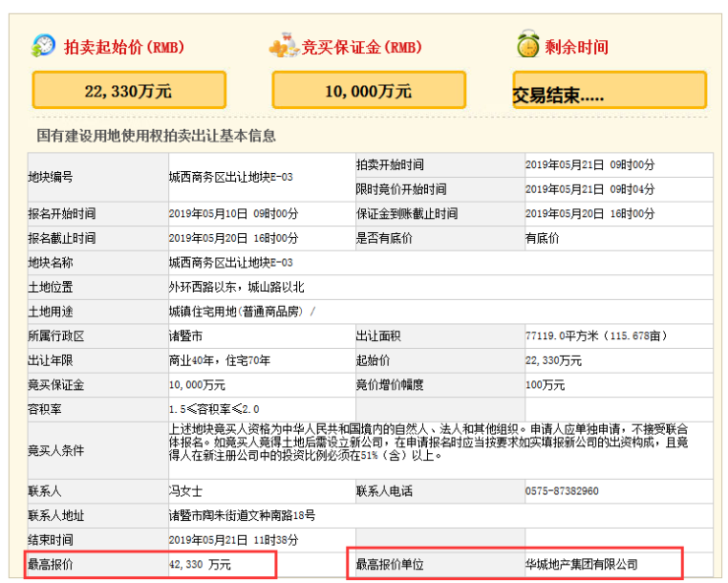Click the clock icon beside 剩余时间
Screen dimensions: 728x583
point(528,45)
